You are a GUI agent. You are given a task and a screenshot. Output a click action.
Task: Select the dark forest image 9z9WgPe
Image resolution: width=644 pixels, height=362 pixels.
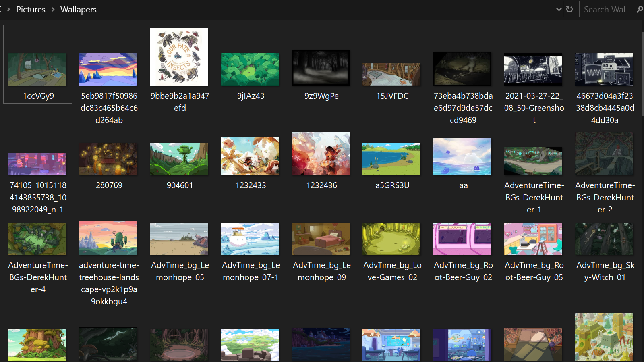[x=321, y=68]
